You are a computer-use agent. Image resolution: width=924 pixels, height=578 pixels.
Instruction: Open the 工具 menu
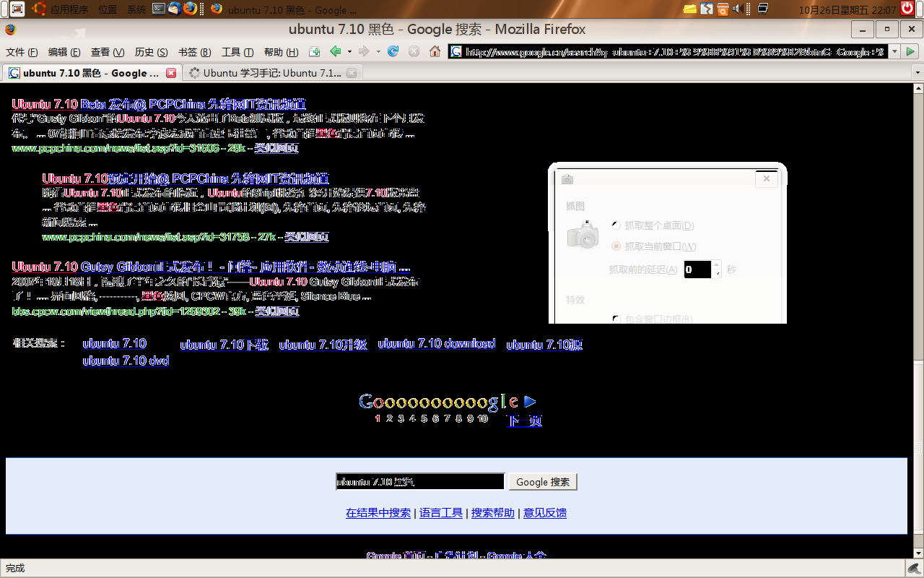(x=237, y=52)
